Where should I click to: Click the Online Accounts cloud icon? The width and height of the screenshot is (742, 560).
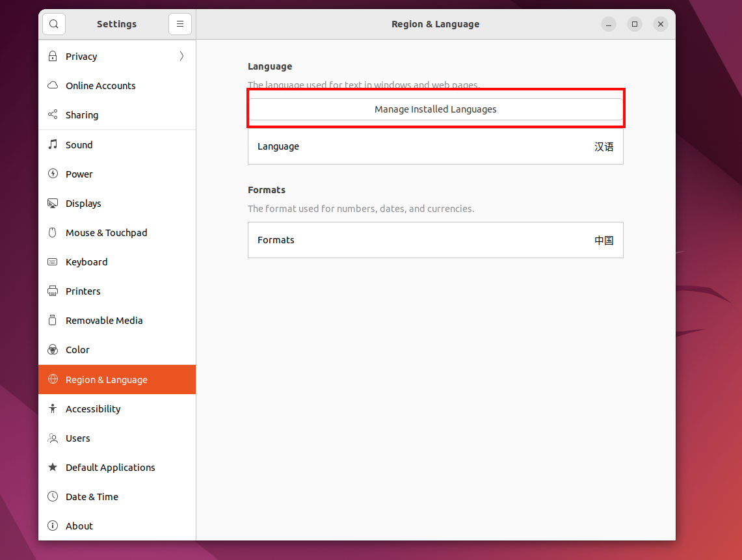[x=53, y=86]
